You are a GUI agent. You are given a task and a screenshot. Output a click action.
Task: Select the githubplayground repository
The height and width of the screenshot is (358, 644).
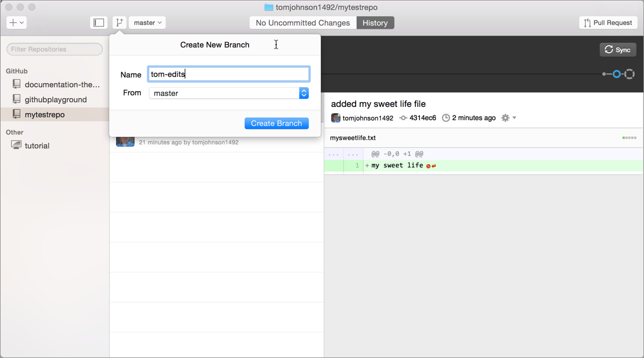55,99
